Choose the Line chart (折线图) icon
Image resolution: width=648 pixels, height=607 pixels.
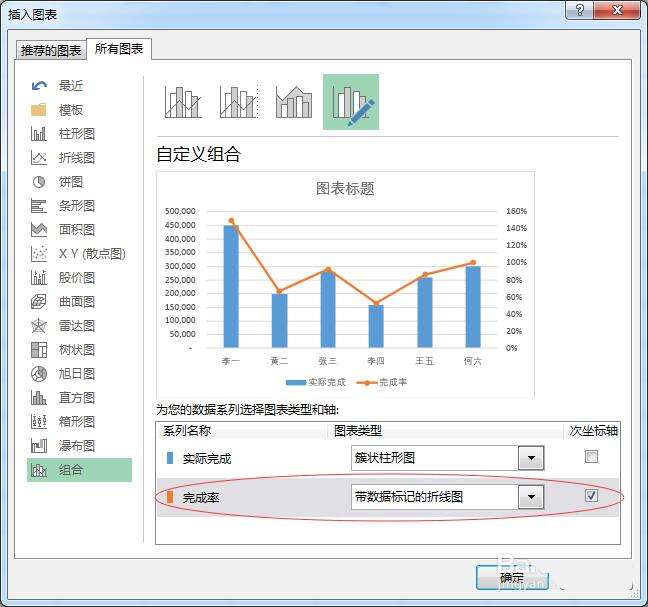[x=39, y=158]
